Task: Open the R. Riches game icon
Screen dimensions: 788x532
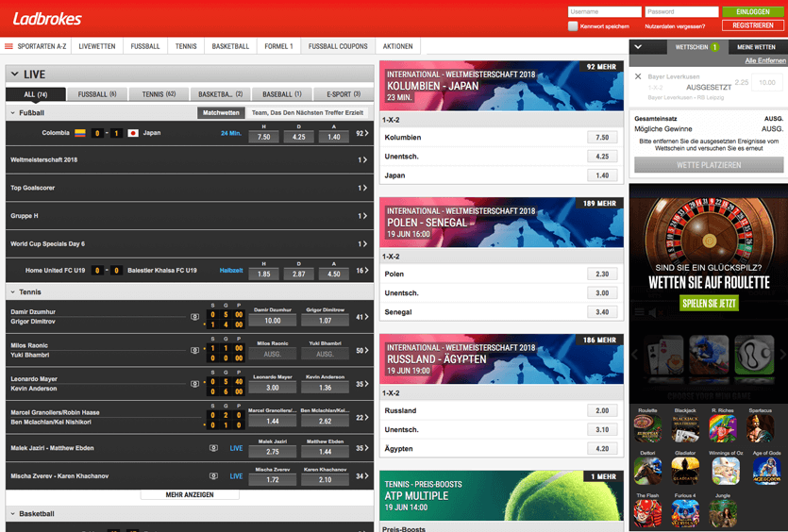Action: pos(723,428)
